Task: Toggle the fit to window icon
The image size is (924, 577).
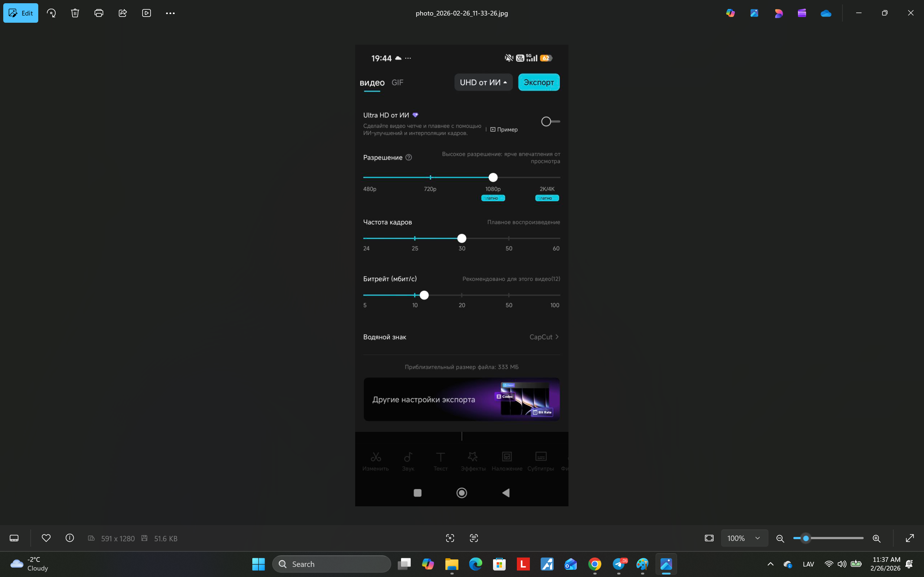Action: pyautogui.click(x=709, y=538)
